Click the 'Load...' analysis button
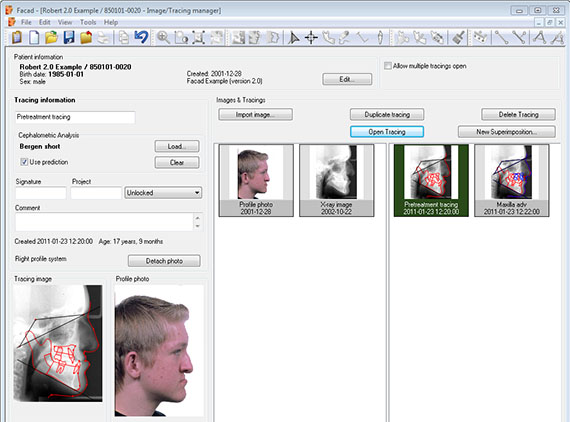The image size is (570, 422). pyautogui.click(x=177, y=146)
